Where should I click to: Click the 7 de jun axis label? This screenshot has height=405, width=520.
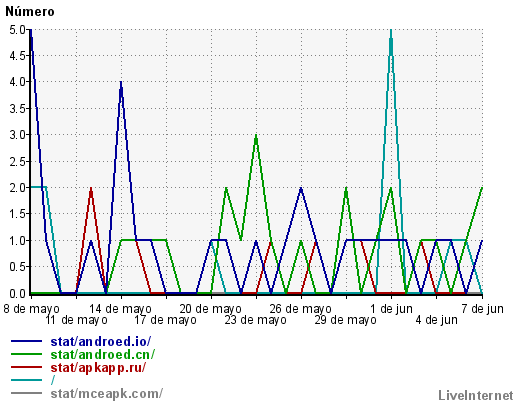482,309
